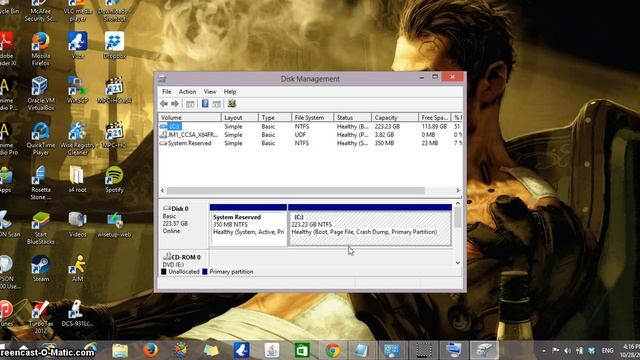This screenshot has width=640, height=360.
Task: Open the Videos desktop icon
Action: tap(78, 224)
